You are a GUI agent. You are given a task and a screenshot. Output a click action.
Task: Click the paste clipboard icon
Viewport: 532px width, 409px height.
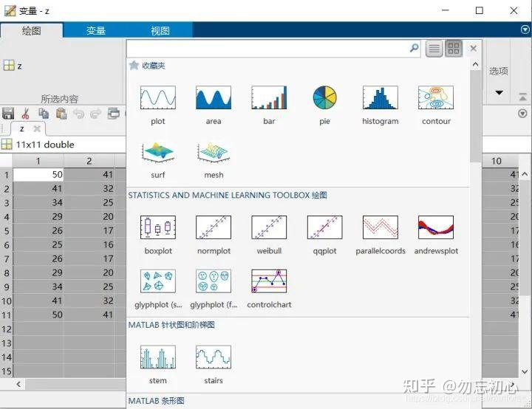61,113
